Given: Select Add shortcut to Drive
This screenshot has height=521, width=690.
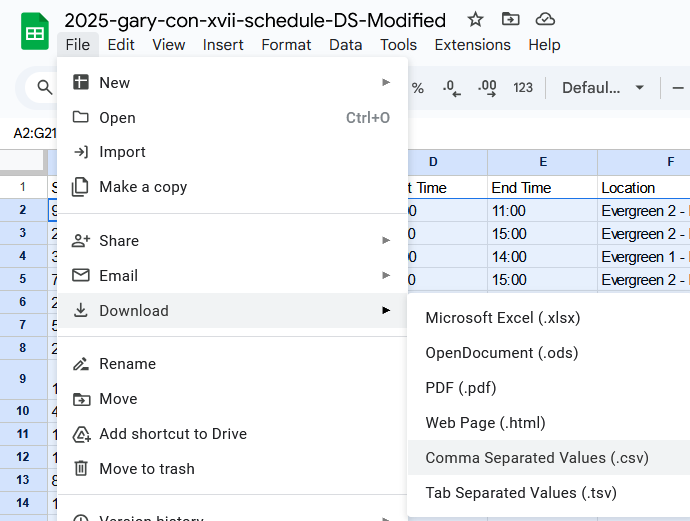Looking at the screenshot, I should (232, 434).
